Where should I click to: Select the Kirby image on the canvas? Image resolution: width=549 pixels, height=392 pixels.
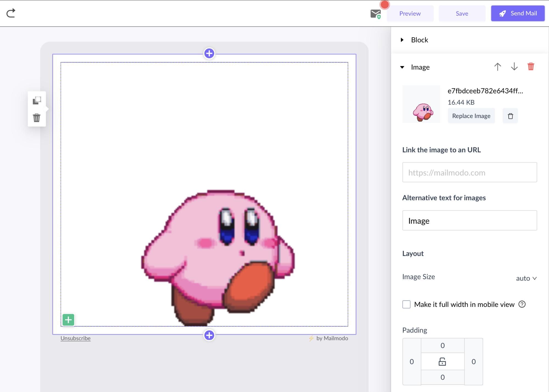pyautogui.click(x=204, y=194)
